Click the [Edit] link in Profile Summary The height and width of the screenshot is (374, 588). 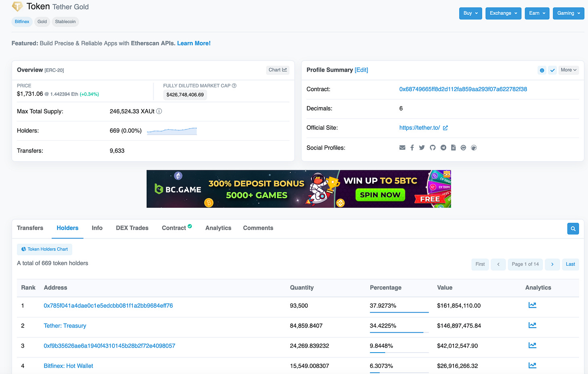(x=361, y=70)
